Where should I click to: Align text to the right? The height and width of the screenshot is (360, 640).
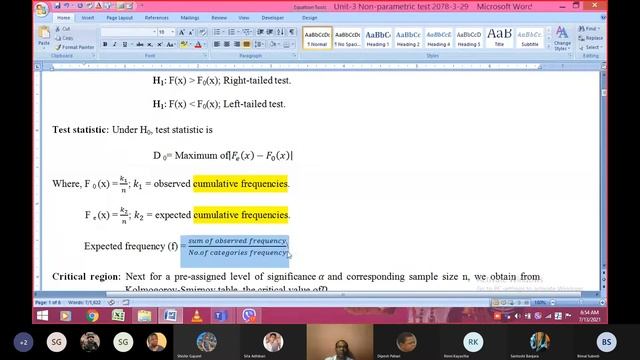pyautogui.click(x=237, y=44)
